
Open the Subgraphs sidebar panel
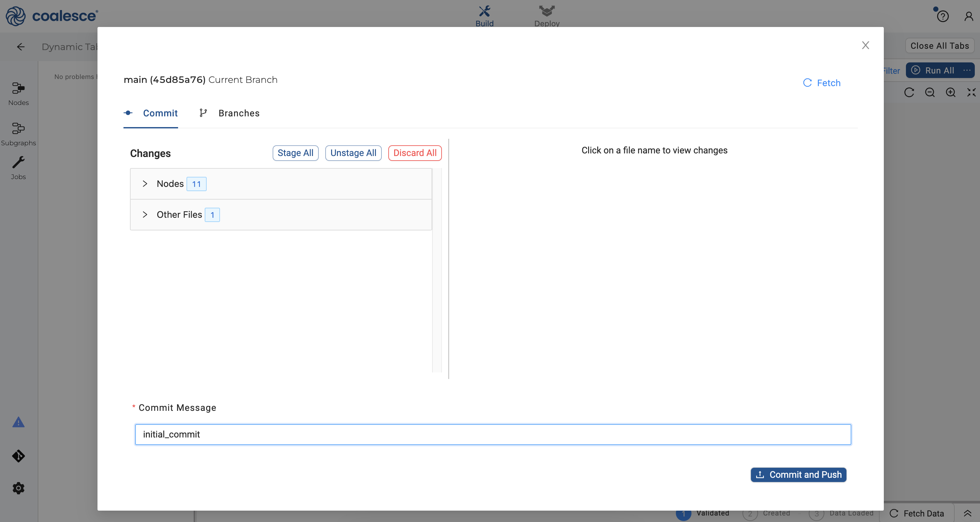coord(18,134)
